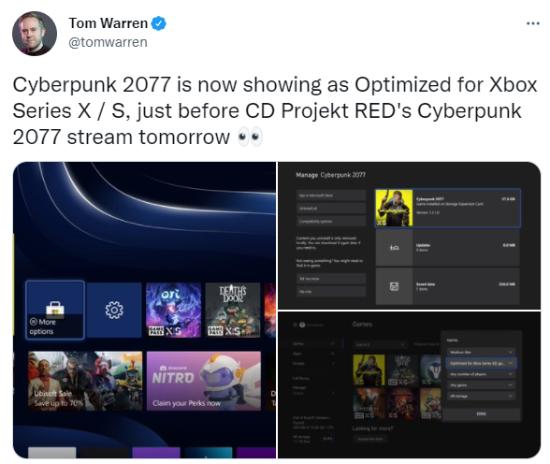Select Cyberpunk 2077 cover in games grid
Screen dimensions: 550x464
click(369, 370)
